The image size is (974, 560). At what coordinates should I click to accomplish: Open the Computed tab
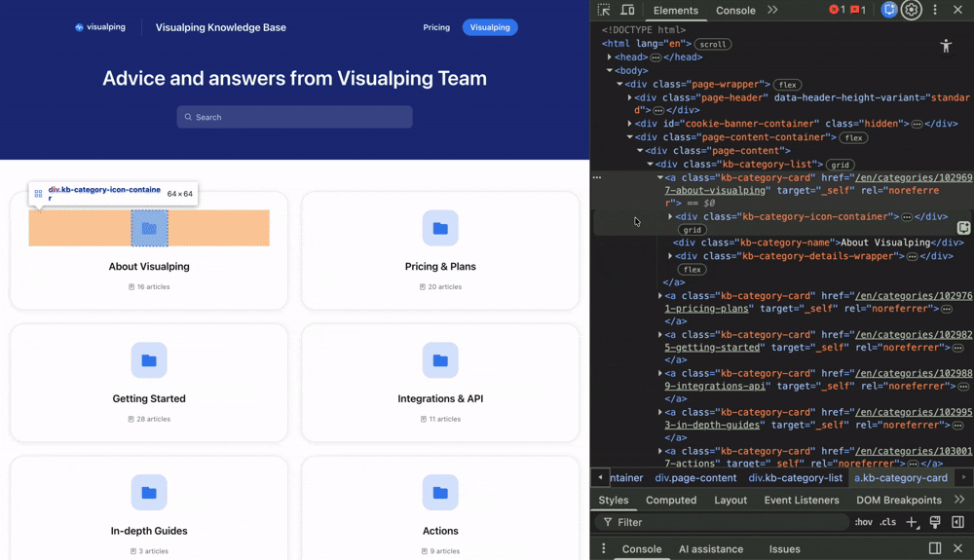click(x=671, y=500)
